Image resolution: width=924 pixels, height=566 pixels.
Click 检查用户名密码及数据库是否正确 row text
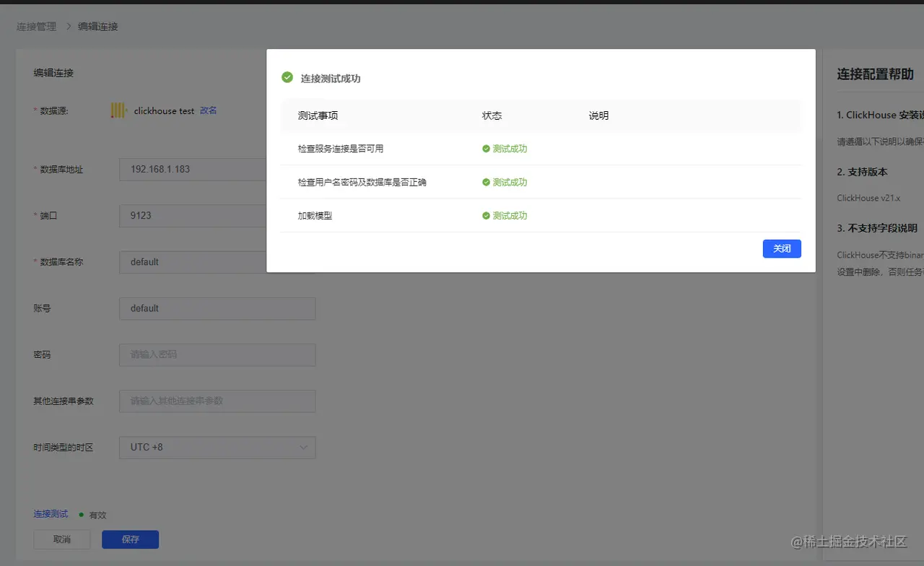point(362,183)
